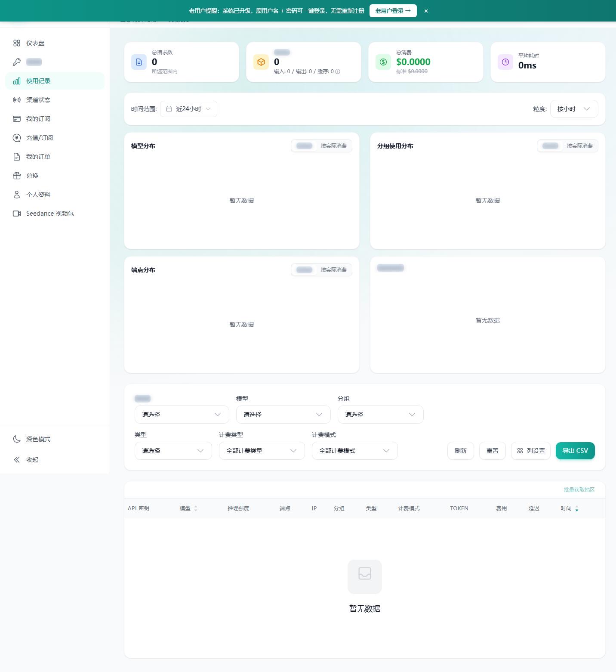Click the 充值/订阅 yen icon
Image resolution: width=616 pixels, height=672 pixels.
pyautogui.click(x=17, y=138)
